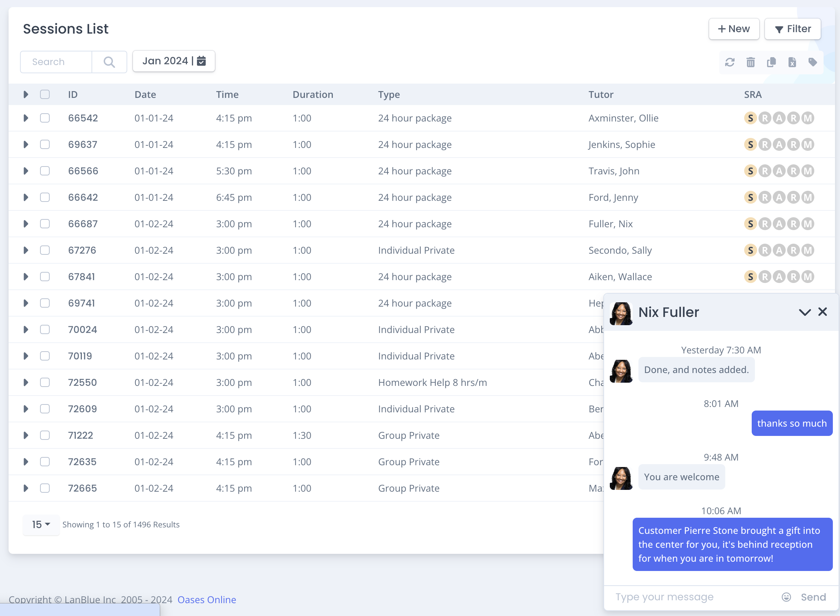Expand row for session 66542
Screen dimensions: 840x616
[x=26, y=118]
